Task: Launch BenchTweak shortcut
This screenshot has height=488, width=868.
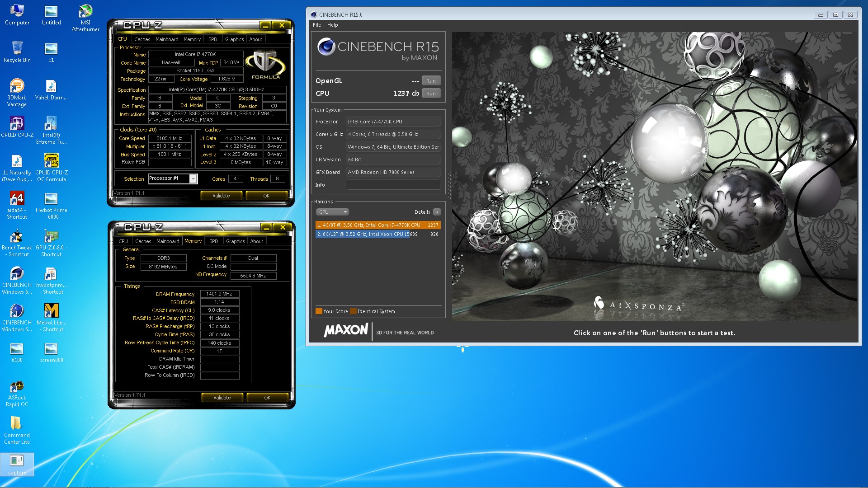Action: [x=17, y=243]
